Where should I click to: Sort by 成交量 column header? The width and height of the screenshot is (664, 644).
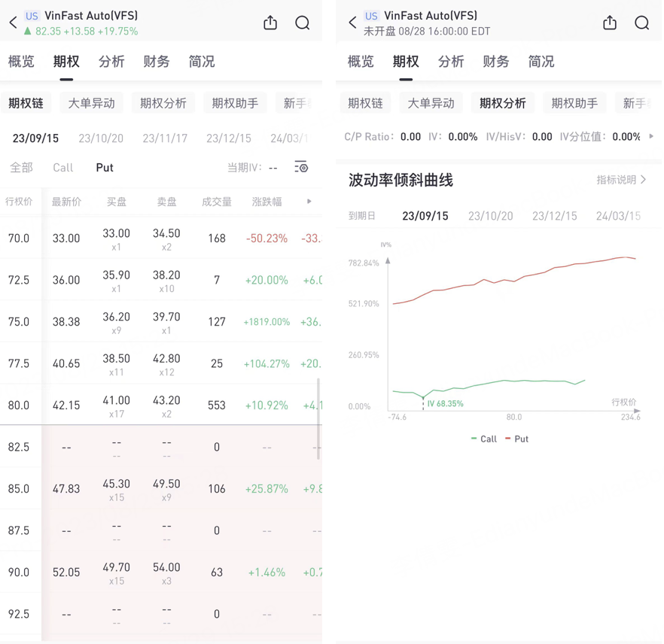(x=216, y=202)
